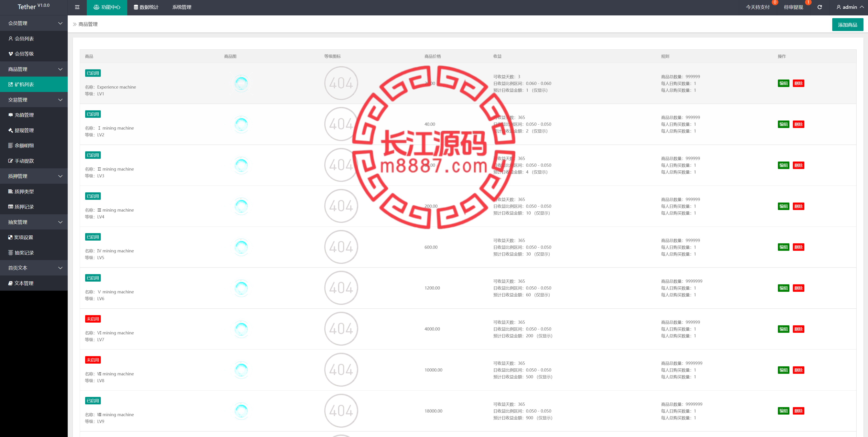Image resolution: width=868 pixels, height=437 pixels.
Task: Edit the LV8 mining machine
Action: [784, 370]
